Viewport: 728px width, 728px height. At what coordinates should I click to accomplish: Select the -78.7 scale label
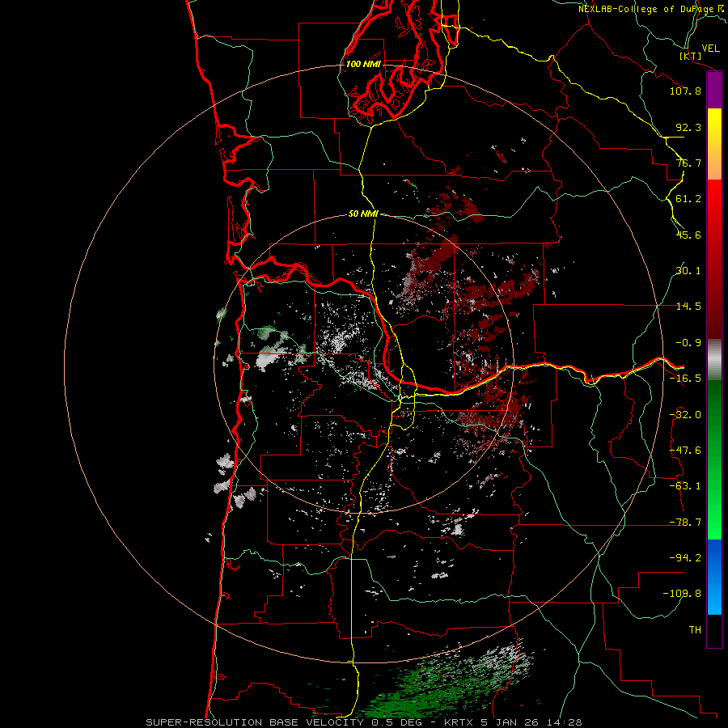[685, 523]
